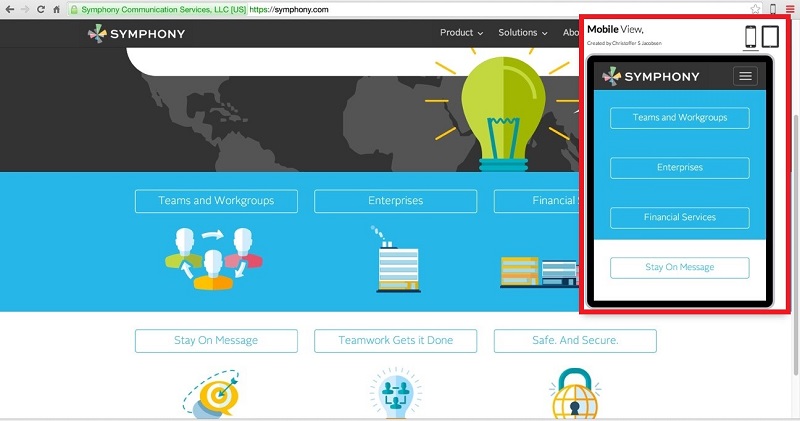Click the Stay On Message button on main page
Image resolution: width=800 pixels, height=421 pixels.
pos(216,341)
